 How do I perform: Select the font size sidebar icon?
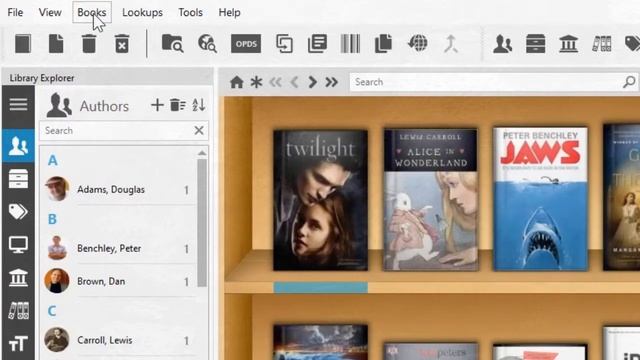[x=18, y=344]
